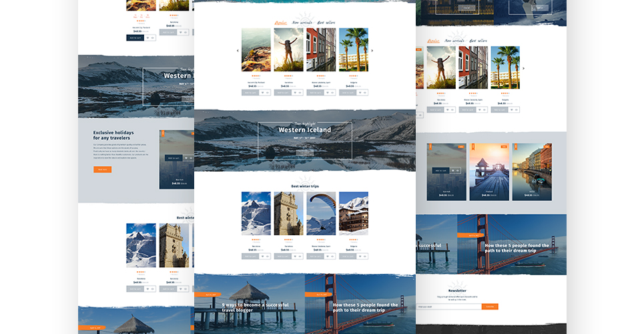Open 'How these 5 people' post, right mockup

(517, 248)
